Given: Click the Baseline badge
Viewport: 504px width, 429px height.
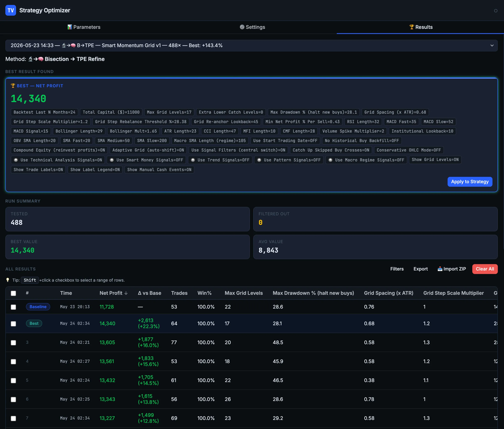Looking at the screenshot, I should click(x=38, y=307).
